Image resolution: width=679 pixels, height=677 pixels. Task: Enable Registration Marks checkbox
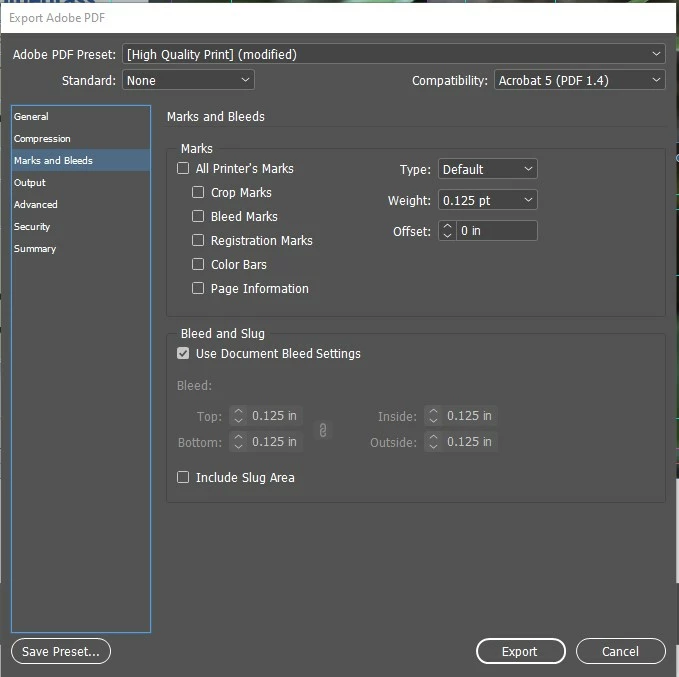(x=198, y=240)
